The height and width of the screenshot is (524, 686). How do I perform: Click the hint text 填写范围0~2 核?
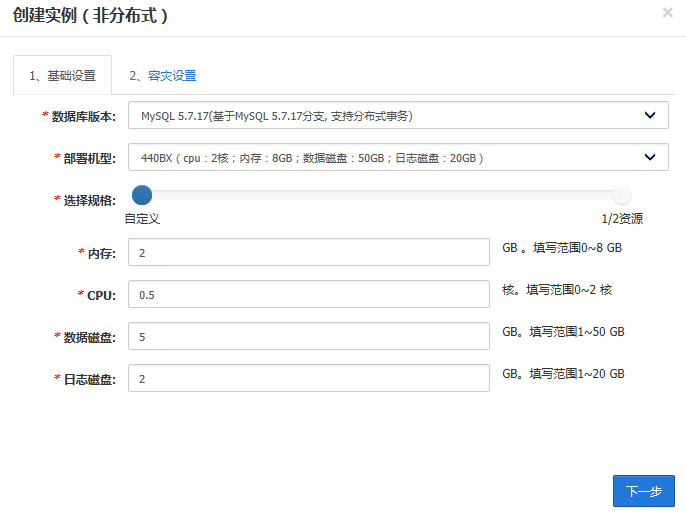coord(569,290)
